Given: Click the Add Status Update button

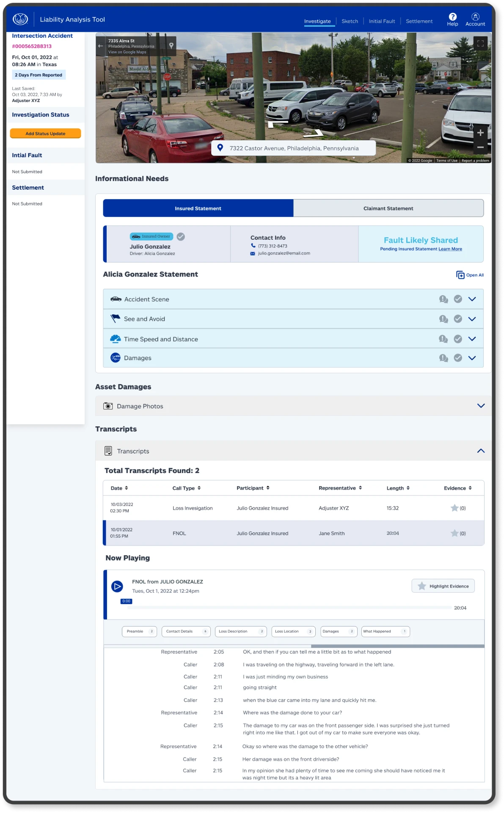Looking at the screenshot, I should tap(45, 133).
